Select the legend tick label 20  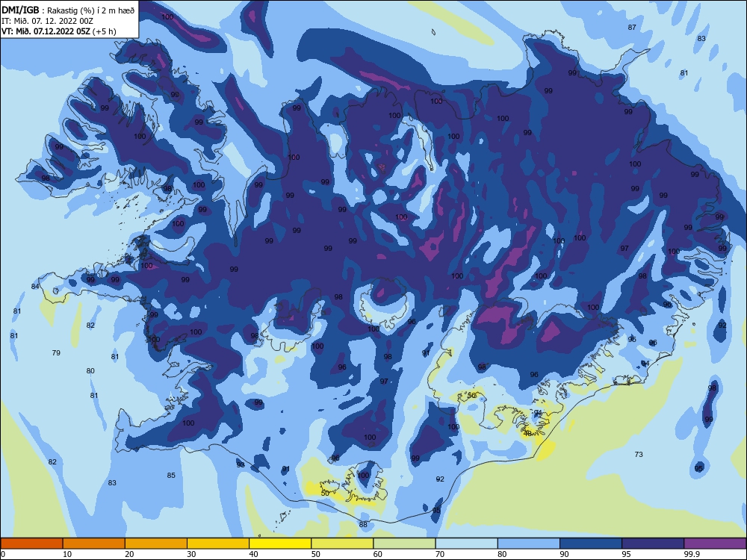coord(129,554)
